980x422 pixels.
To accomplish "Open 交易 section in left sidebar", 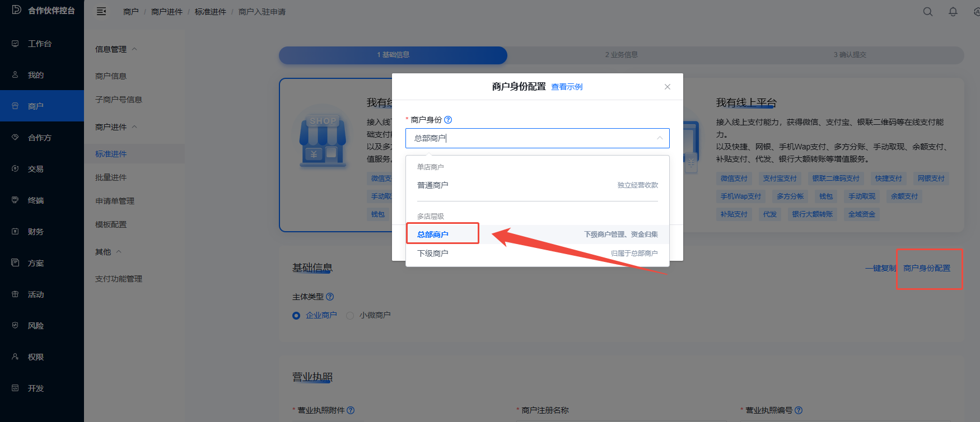I will pos(35,169).
